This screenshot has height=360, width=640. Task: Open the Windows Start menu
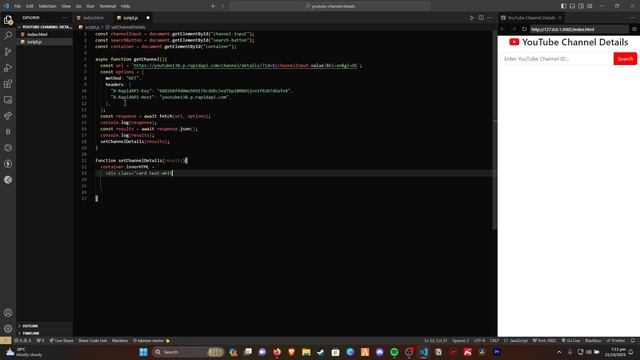(143, 352)
